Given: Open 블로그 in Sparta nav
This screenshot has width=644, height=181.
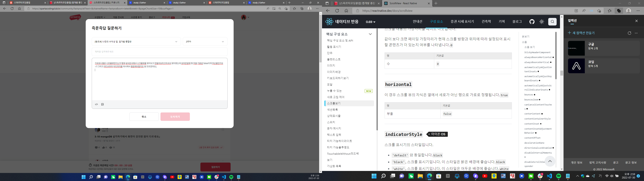Looking at the screenshot, I should (x=152, y=17).
